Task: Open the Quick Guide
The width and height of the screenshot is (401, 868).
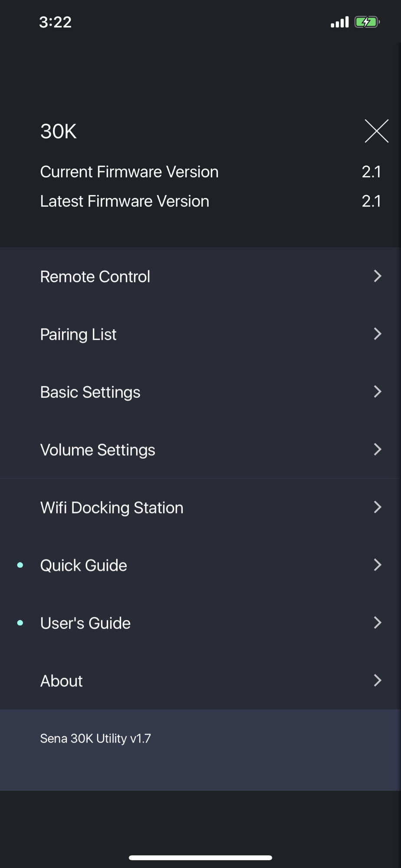Action: 200,565
